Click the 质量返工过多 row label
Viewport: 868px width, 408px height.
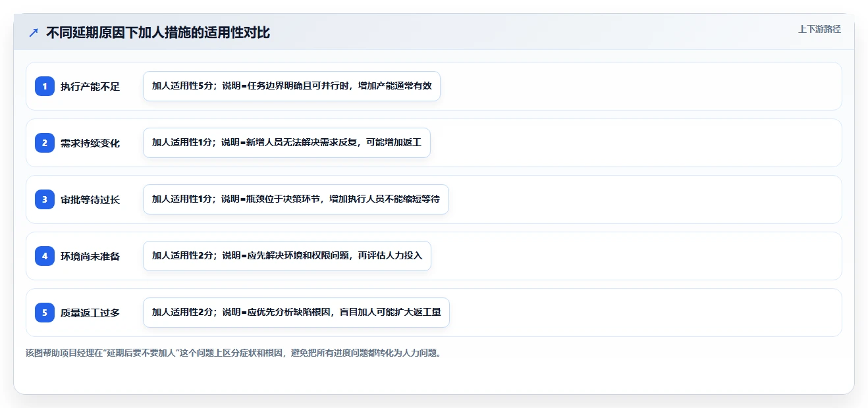(90, 313)
